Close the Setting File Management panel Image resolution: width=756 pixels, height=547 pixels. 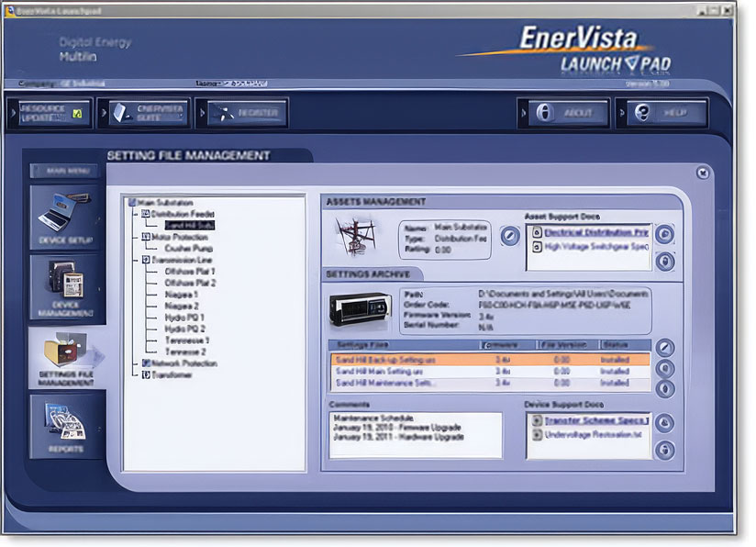tap(703, 173)
